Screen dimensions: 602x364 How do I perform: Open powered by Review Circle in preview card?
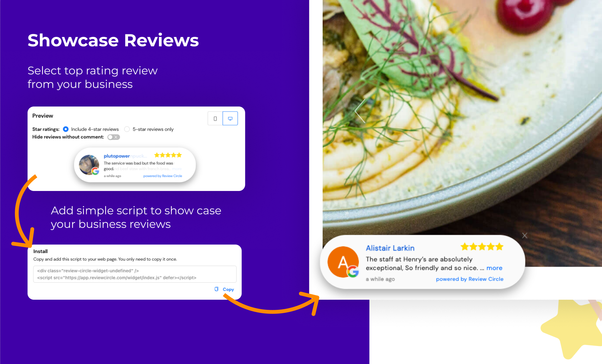[x=163, y=176]
